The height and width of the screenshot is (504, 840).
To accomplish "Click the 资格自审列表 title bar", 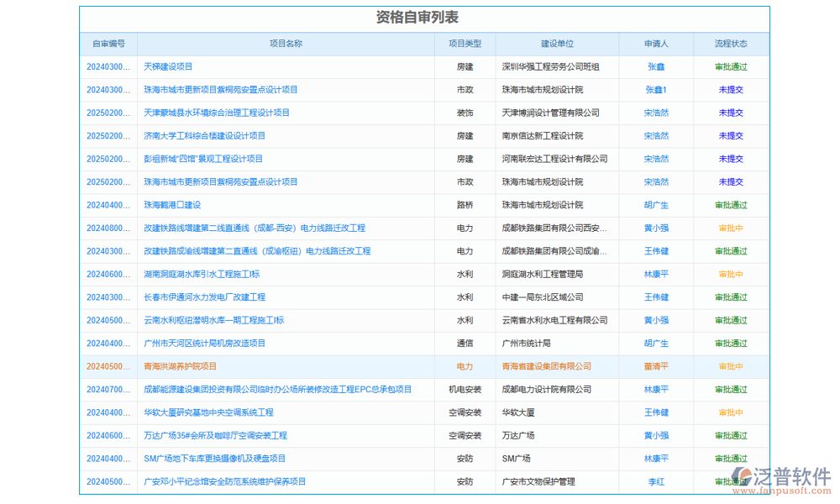I will [420, 16].
